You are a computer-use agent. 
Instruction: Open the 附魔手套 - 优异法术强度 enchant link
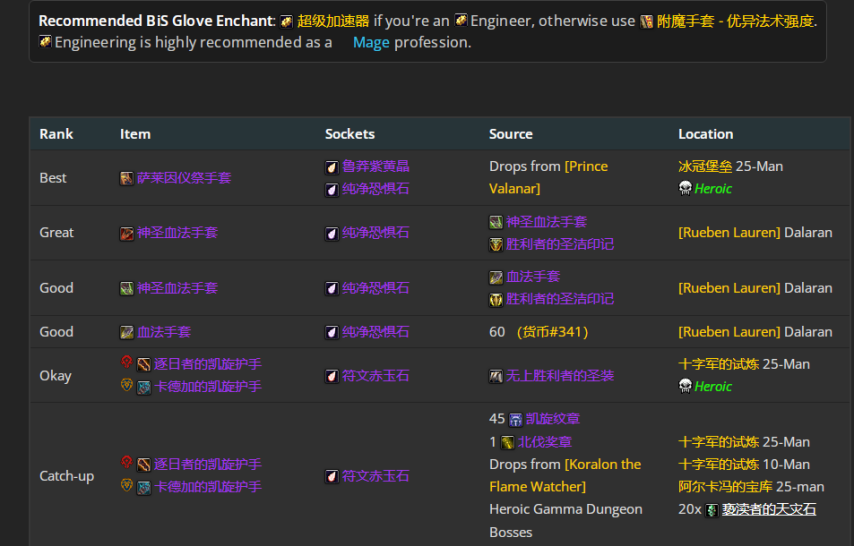point(736,21)
